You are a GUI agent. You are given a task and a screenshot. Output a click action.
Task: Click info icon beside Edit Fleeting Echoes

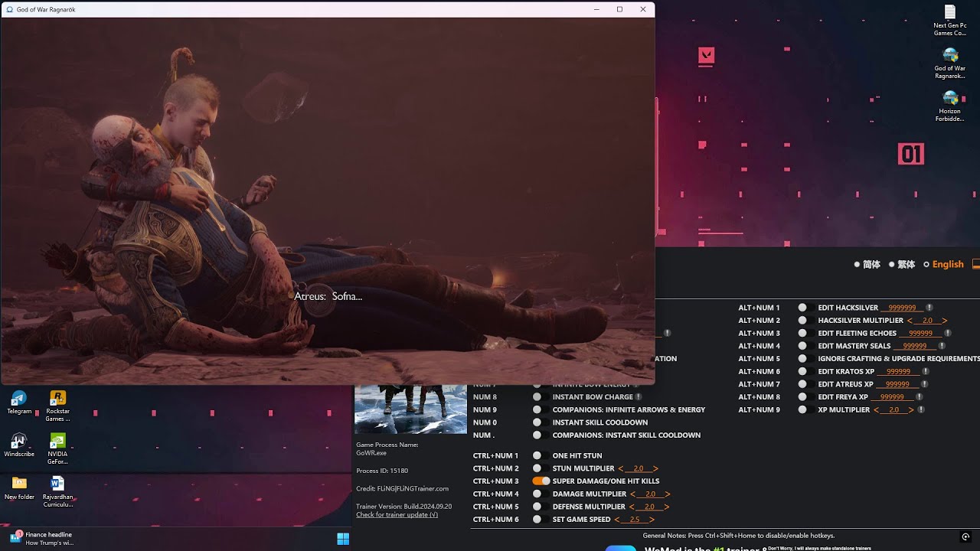(948, 333)
